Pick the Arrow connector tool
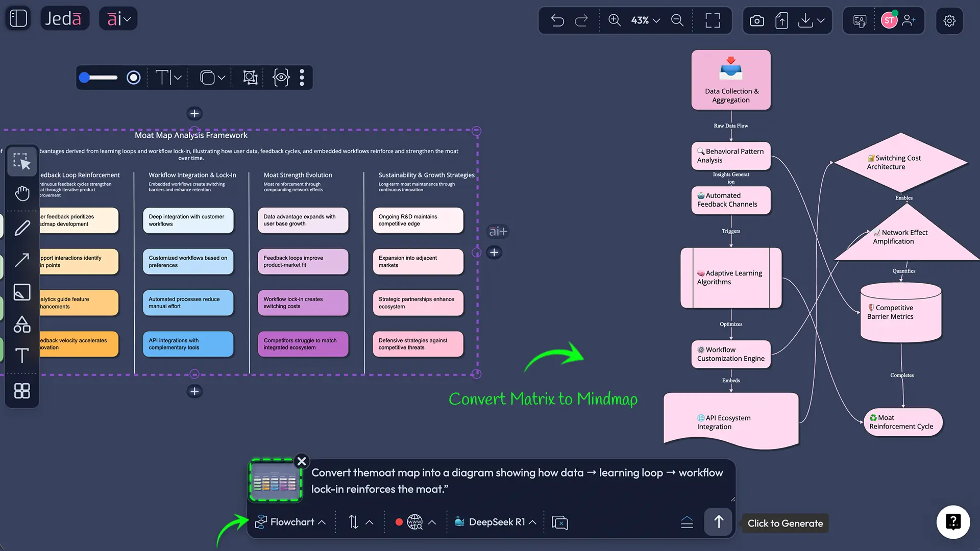This screenshot has width=980, height=551. [22, 260]
